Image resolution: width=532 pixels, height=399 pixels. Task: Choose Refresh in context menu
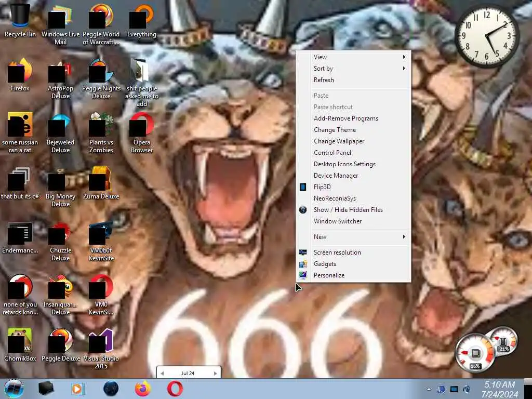(x=353, y=80)
